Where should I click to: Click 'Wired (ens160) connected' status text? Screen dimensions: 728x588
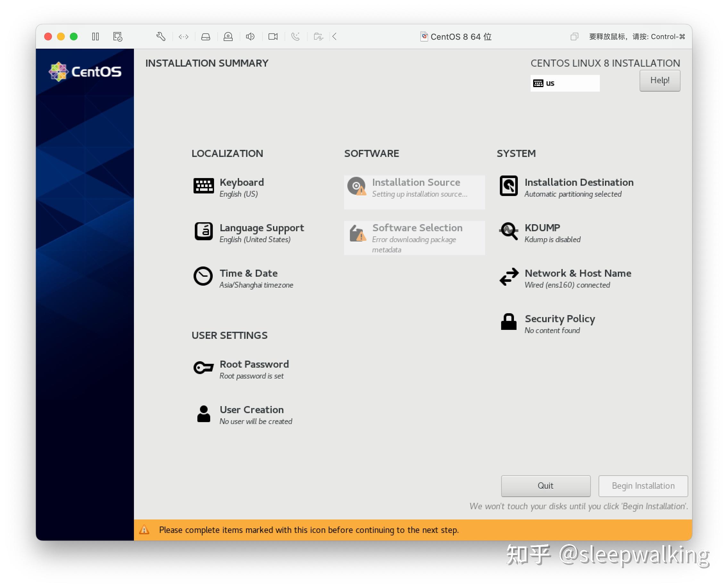tap(567, 285)
